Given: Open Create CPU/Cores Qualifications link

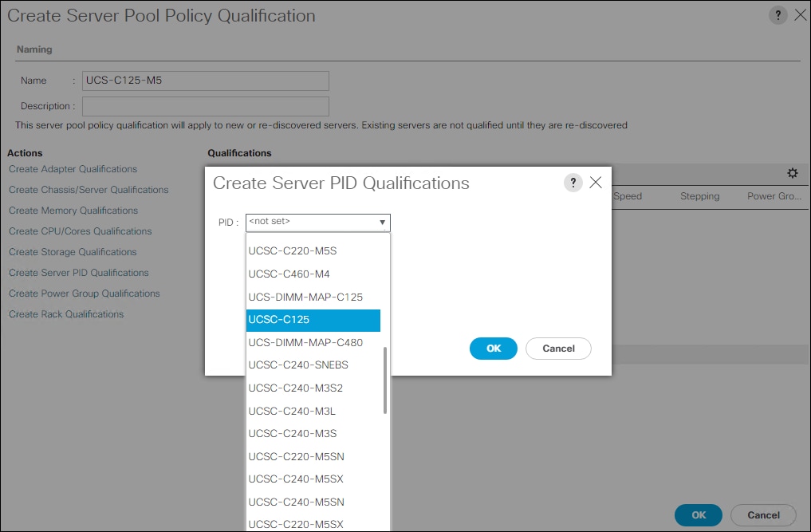Looking at the screenshot, I should pos(81,231).
